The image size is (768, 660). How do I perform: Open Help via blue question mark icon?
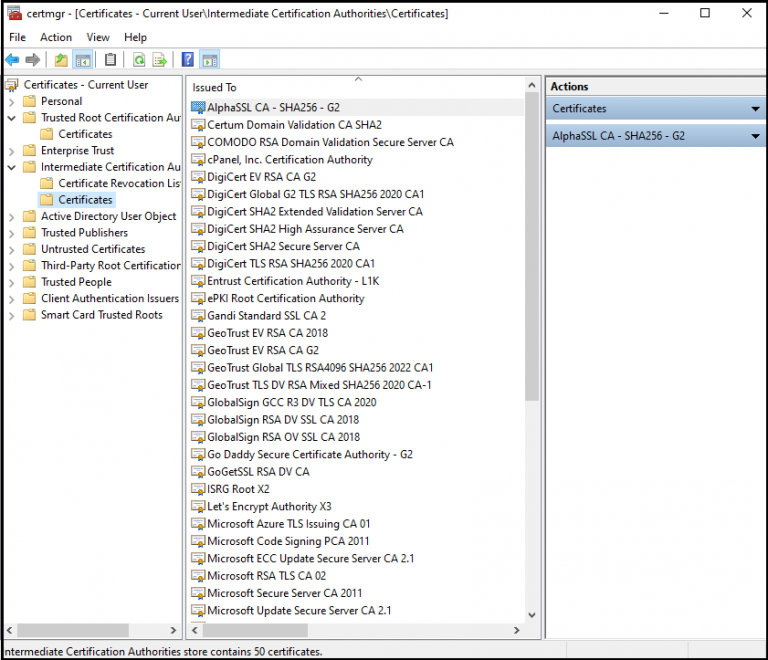(x=188, y=60)
